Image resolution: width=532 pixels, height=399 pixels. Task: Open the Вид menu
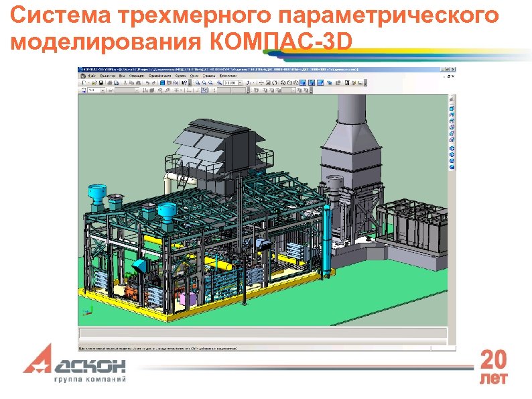[122, 76]
